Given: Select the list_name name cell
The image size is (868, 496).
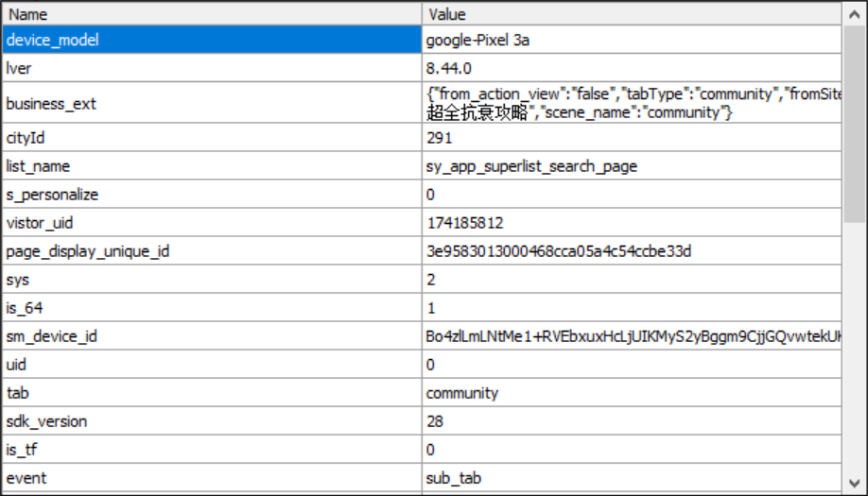Looking at the screenshot, I should click(212, 166).
